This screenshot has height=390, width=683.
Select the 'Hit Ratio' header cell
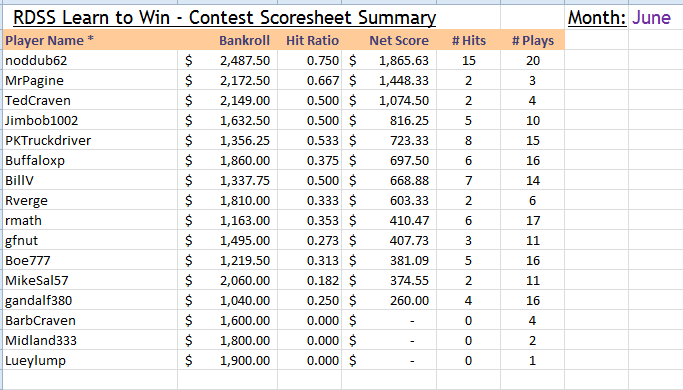pyautogui.click(x=309, y=40)
